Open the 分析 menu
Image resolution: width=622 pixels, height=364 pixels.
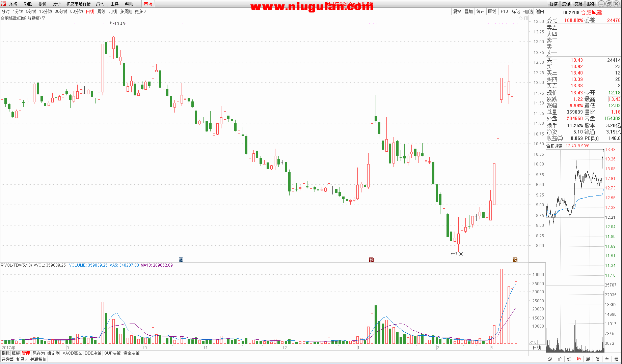(57, 4)
